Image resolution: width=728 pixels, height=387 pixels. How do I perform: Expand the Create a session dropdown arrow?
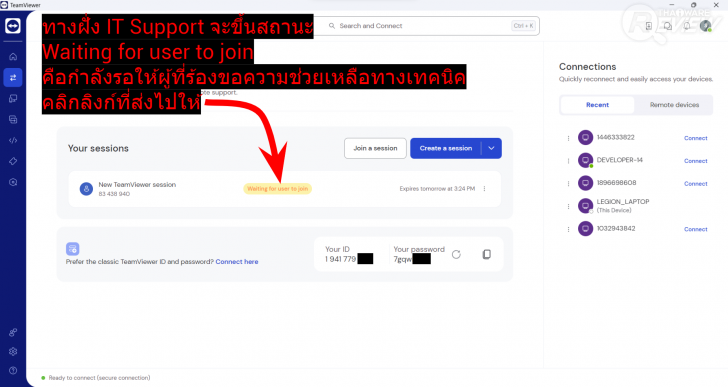[492, 148]
